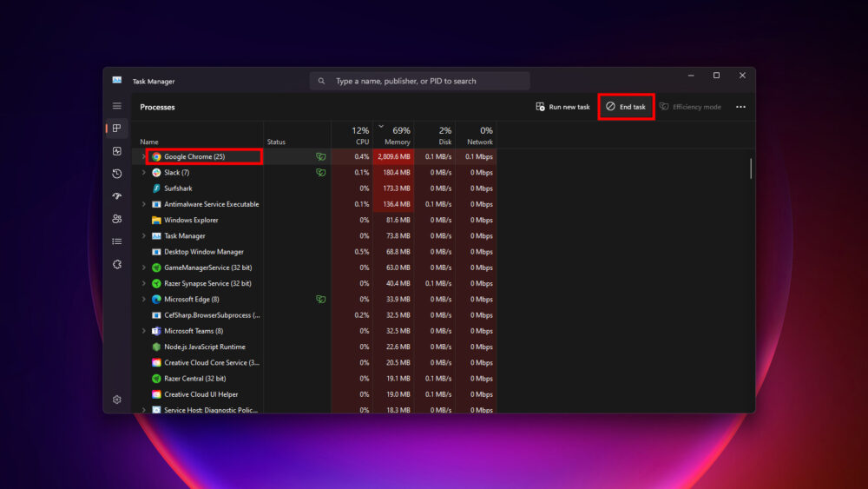Expand Microsoft Teams (8) process group
This screenshot has height=489, width=868.
[x=144, y=331]
